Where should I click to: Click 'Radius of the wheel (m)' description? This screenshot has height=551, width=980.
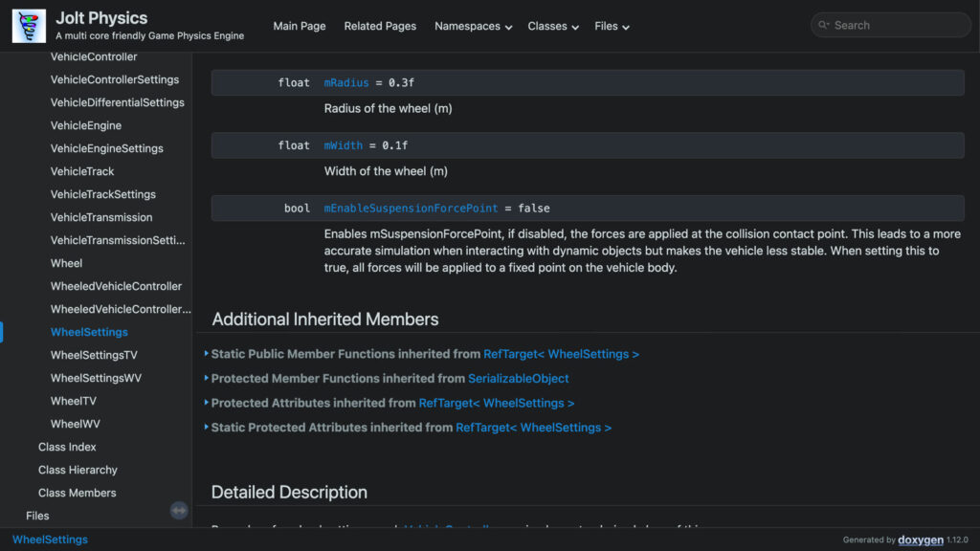388,109
